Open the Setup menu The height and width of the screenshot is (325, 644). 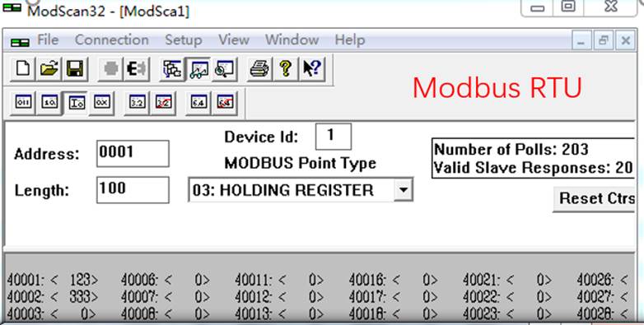click(x=183, y=39)
